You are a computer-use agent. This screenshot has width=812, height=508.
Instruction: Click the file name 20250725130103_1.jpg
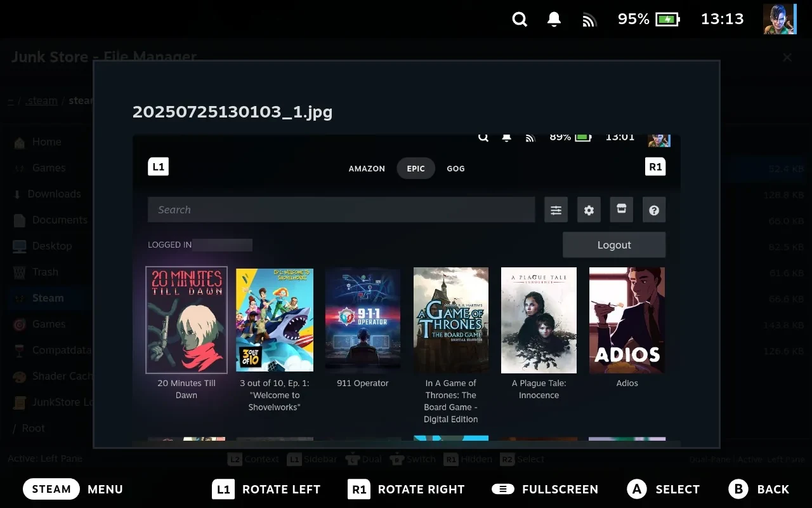click(233, 112)
